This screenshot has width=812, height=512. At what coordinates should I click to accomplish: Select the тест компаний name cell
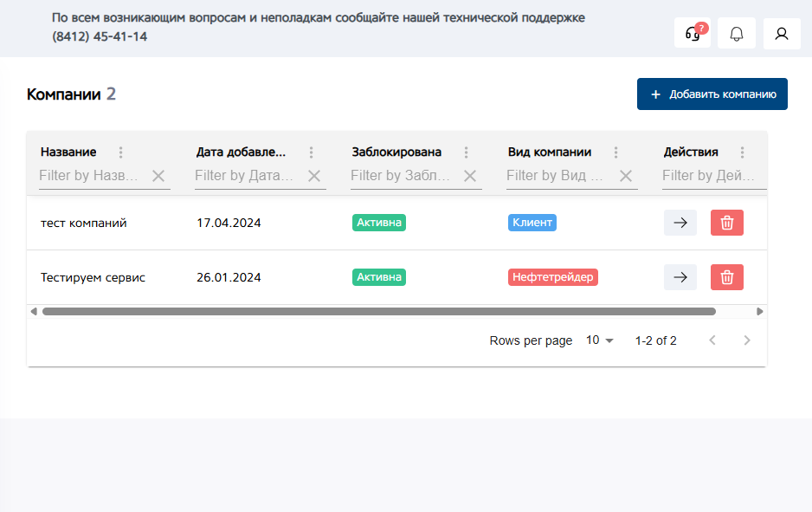coord(84,223)
